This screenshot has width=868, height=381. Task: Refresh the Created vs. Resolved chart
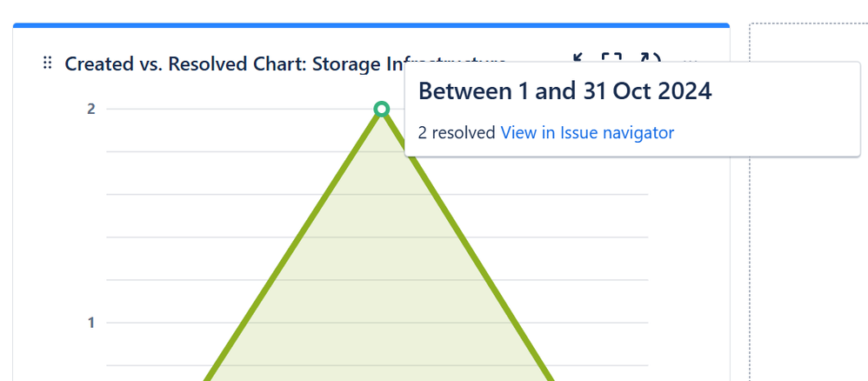point(651,57)
